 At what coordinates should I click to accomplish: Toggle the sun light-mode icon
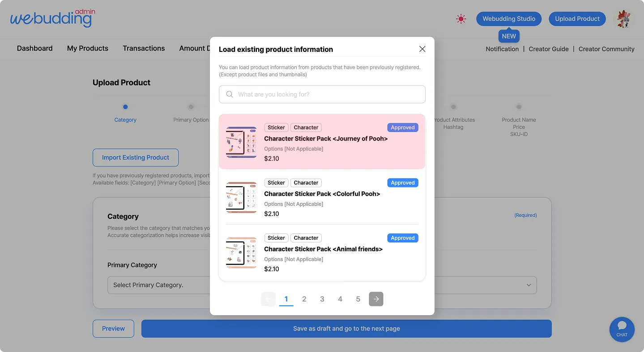pos(461,19)
